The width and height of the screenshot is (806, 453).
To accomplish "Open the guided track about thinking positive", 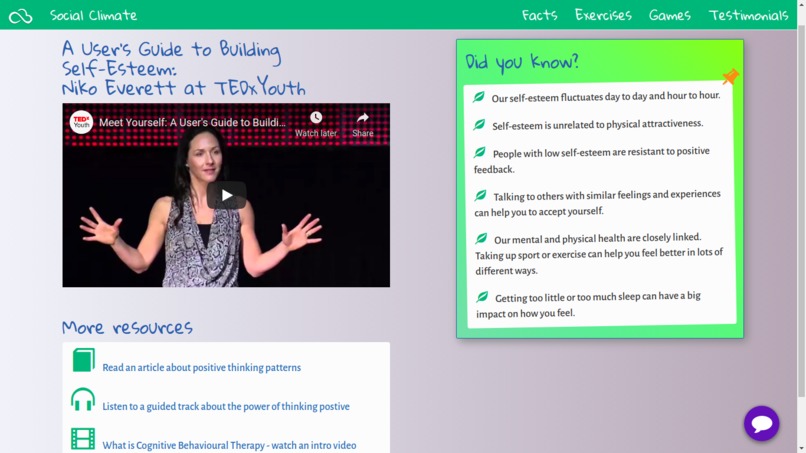I will coord(226,406).
